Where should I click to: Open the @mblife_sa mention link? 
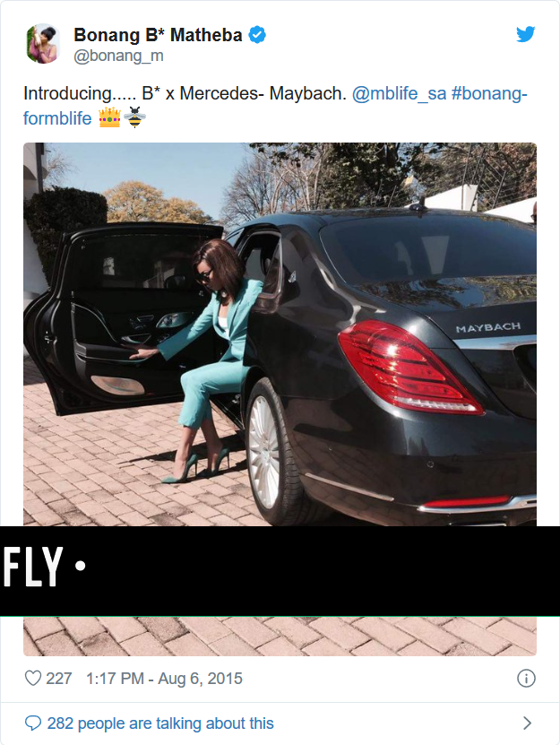(x=399, y=93)
